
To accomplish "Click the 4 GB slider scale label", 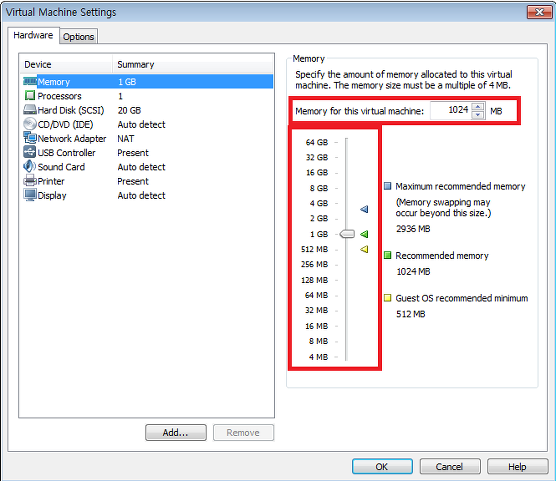I will click(x=318, y=203).
